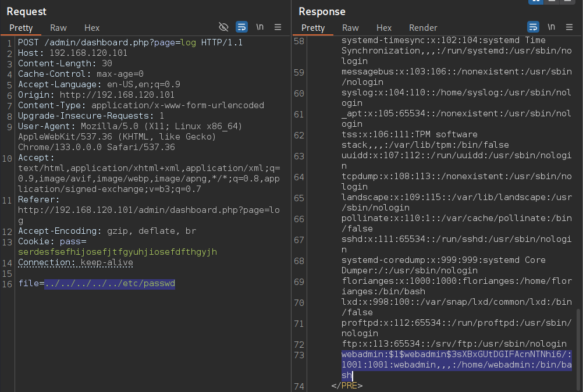This screenshot has width=583, height=392.
Task: Click the lxd:x:998:100 entry
Action: coord(457,307)
